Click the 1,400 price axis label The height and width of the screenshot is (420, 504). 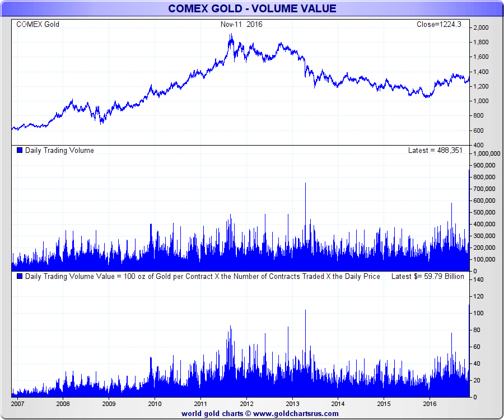481,72
